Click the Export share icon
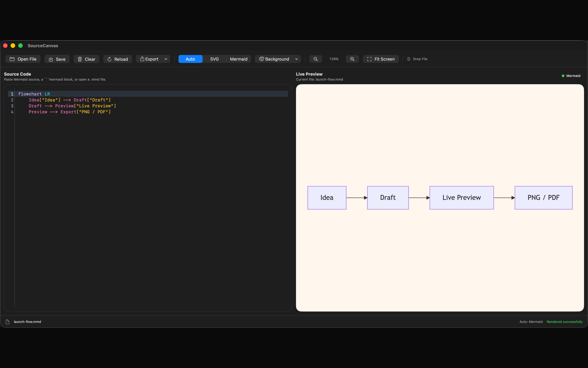The width and height of the screenshot is (588, 368). click(x=142, y=59)
